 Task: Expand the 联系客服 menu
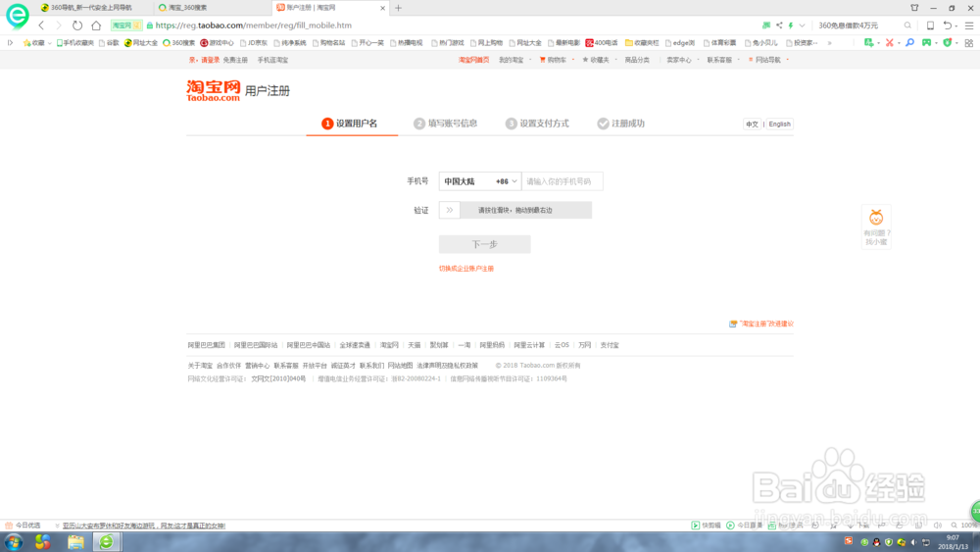[722, 60]
